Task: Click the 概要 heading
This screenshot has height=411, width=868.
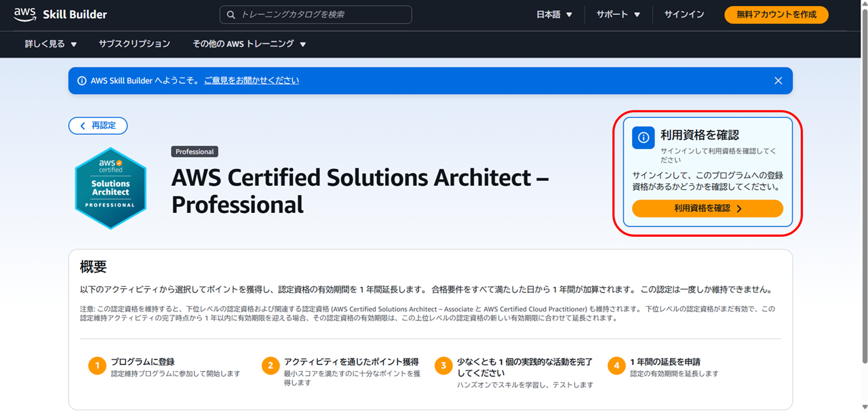Action: point(93,267)
